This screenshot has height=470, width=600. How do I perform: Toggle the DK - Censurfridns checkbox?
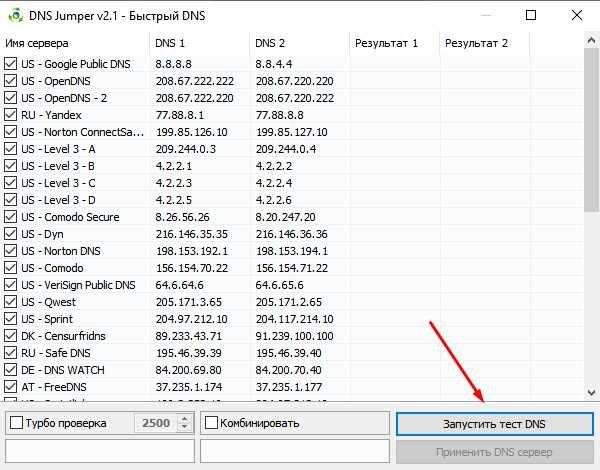[x=10, y=336]
